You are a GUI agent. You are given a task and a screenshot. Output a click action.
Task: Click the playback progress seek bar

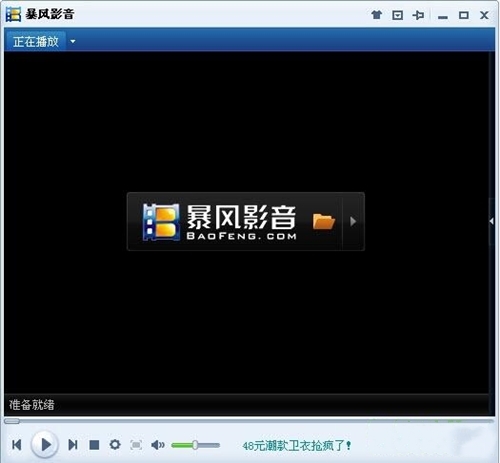pos(249,421)
